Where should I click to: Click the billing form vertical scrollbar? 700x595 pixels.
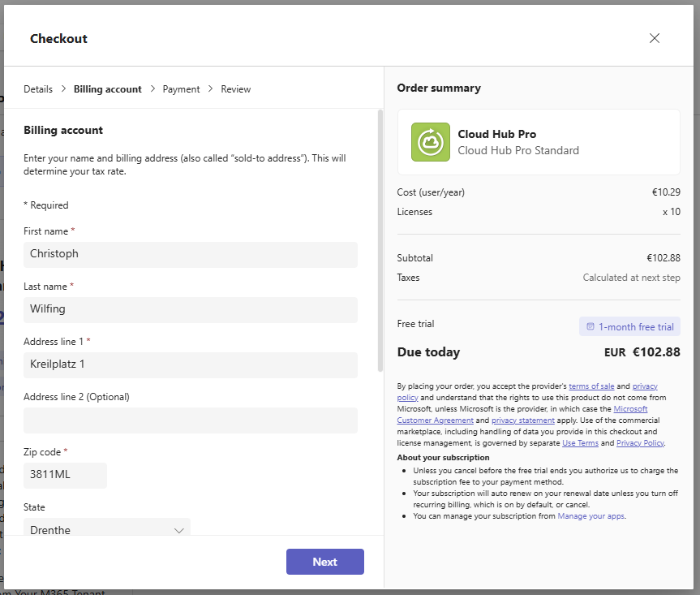point(380,240)
